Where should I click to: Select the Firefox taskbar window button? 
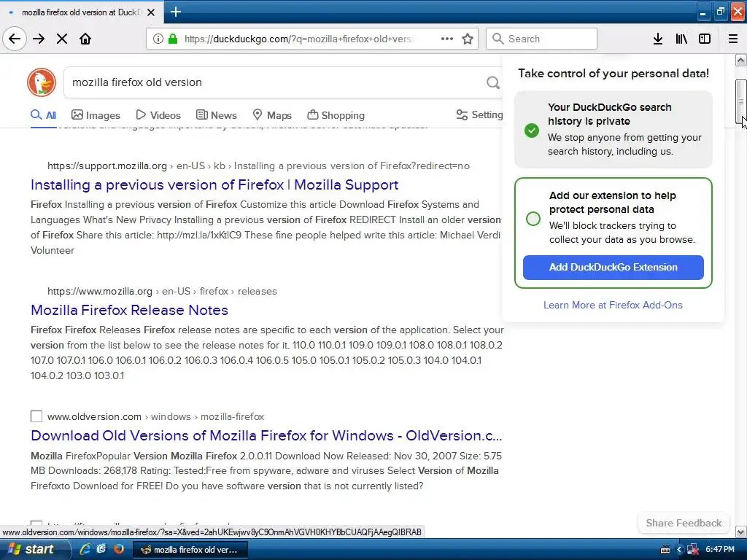190,550
